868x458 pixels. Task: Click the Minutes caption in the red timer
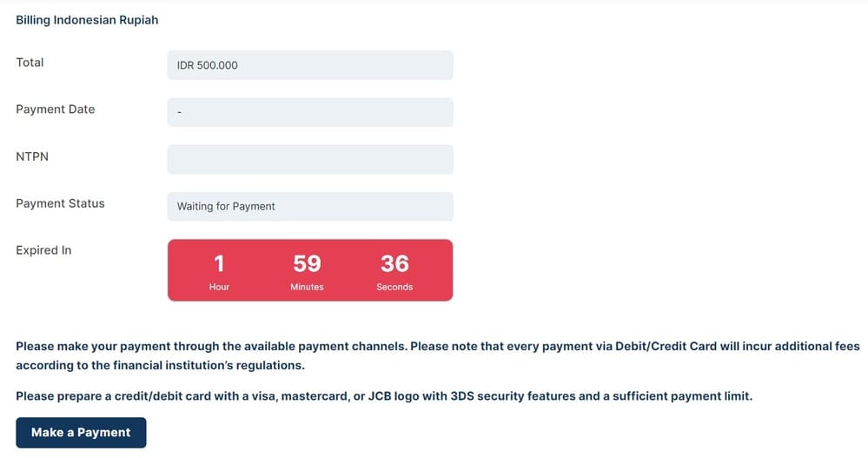point(307,287)
